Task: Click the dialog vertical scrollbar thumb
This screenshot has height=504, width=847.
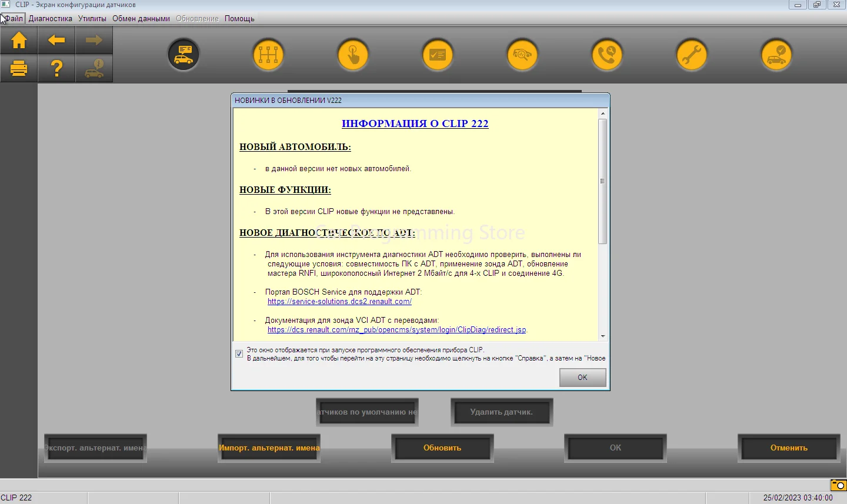Action: click(x=602, y=181)
